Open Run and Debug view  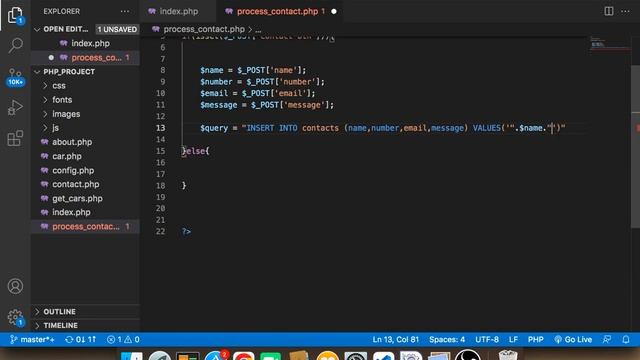(15, 108)
